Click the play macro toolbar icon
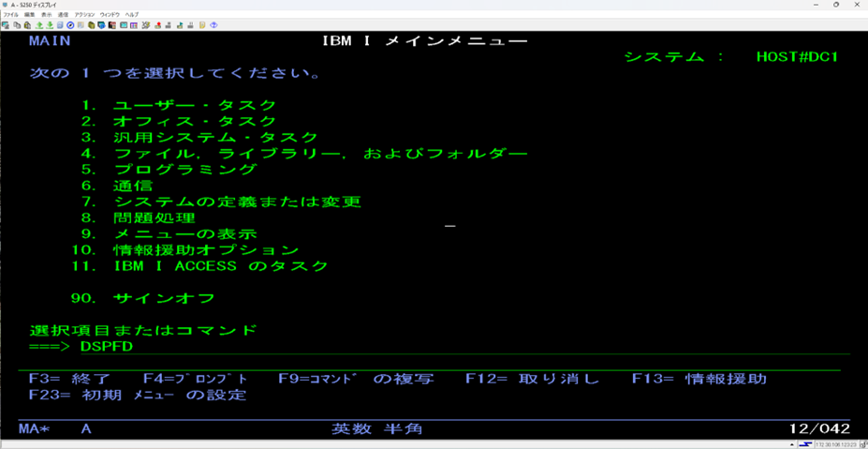Viewport: 868px width, 449px height. (180, 25)
